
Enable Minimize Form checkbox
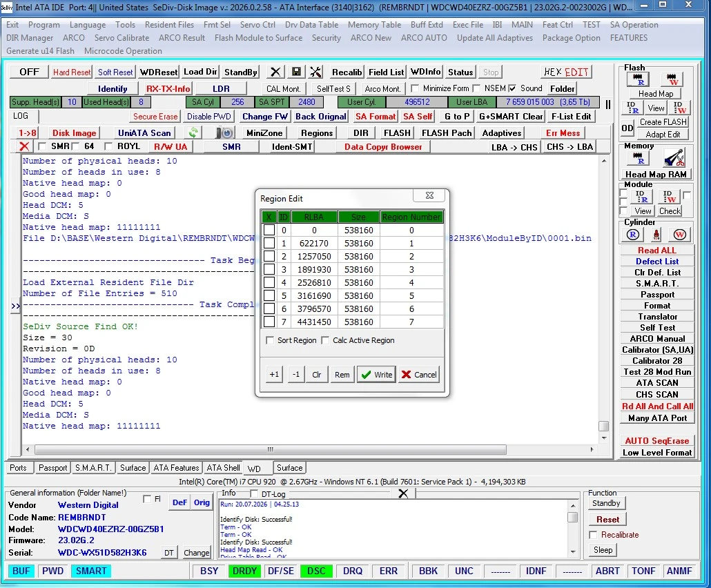tap(415, 88)
